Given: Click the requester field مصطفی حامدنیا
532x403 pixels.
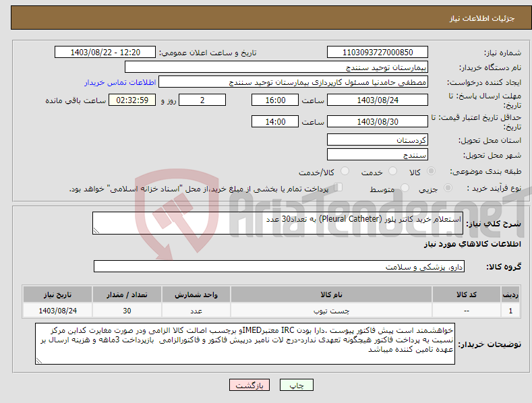Looking at the screenshot, I should pyautogui.click(x=293, y=82).
